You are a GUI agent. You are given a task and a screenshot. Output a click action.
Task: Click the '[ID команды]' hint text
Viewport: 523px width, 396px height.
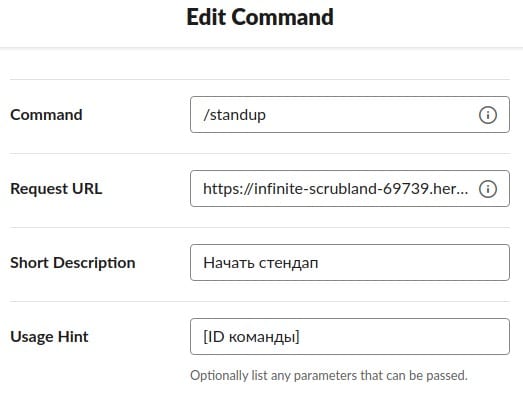251,337
